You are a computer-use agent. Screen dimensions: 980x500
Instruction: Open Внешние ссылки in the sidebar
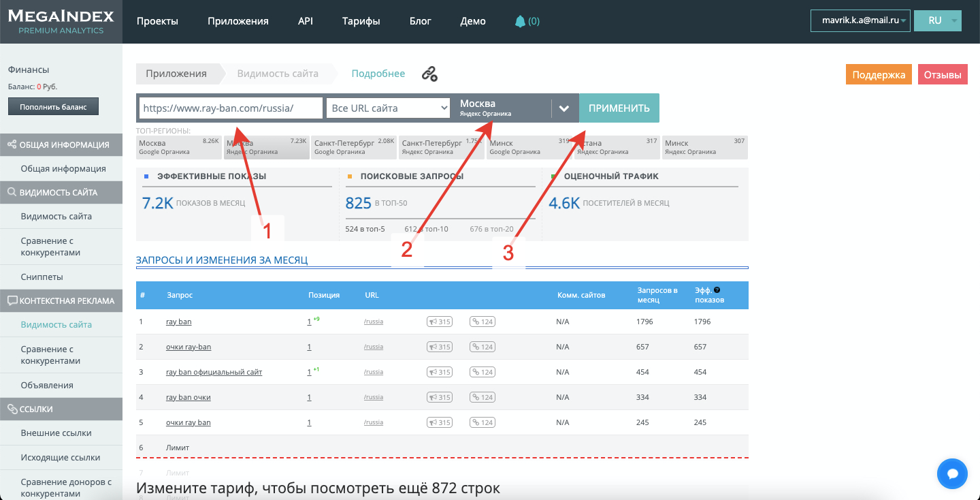point(56,433)
